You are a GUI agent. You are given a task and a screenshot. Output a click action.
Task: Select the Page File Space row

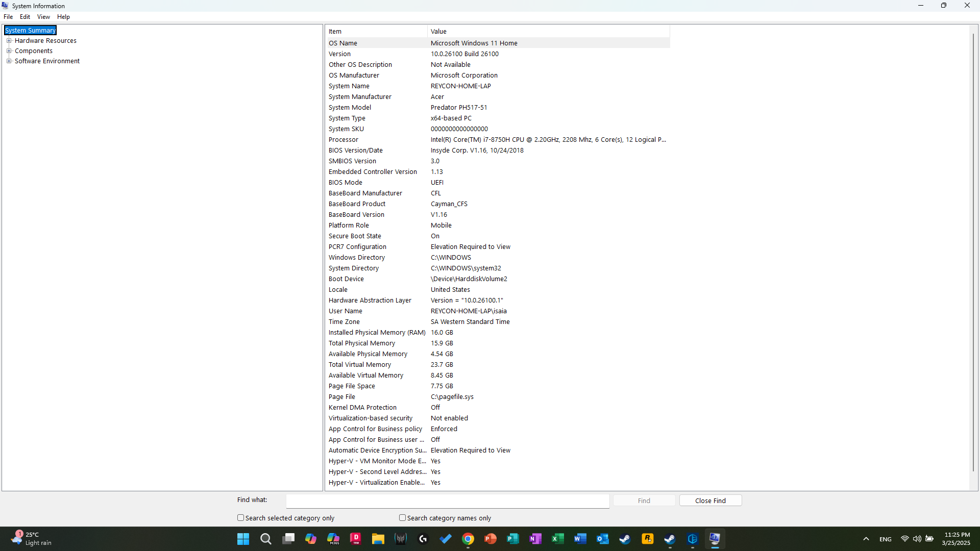pyautogui.click(x=498, y=386)
